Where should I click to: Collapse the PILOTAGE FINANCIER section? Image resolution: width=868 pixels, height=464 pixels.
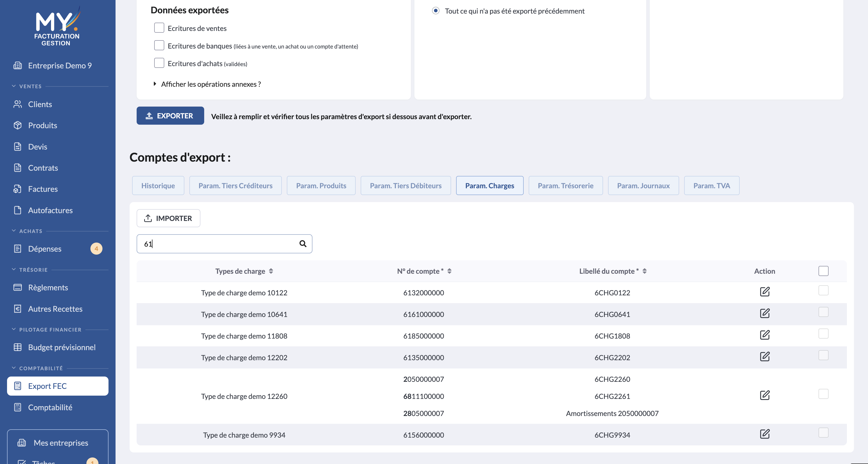click(14, 330)
